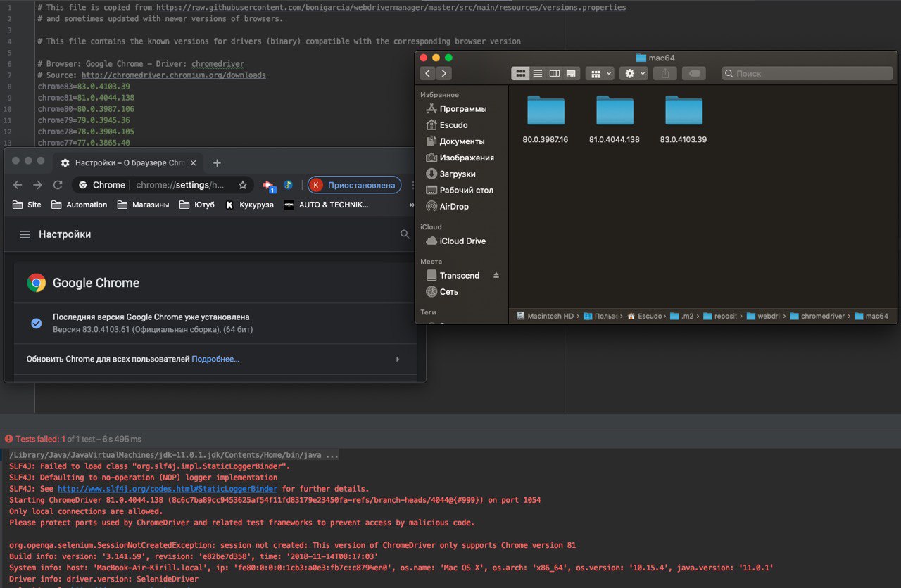Reload the Chrome page
Viewport: 901px width, 588px height.
(58, 185)
